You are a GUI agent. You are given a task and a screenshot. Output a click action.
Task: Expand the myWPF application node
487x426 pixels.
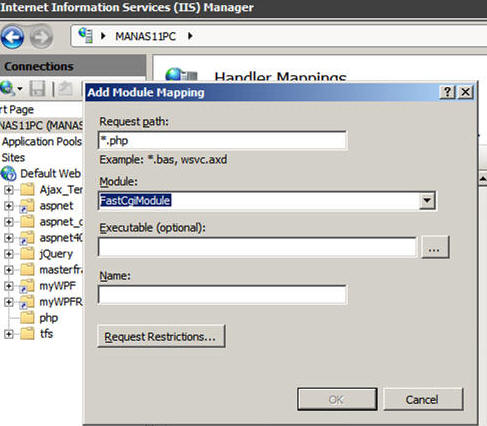9,286
